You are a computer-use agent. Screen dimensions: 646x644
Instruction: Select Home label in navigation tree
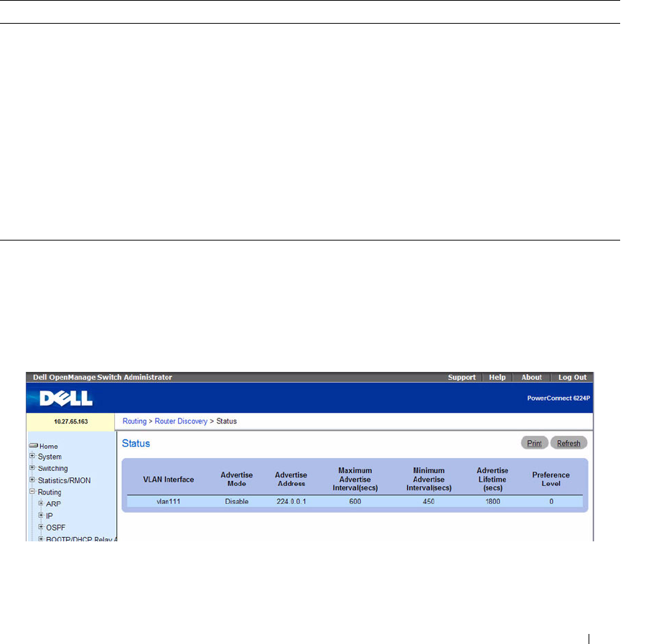(x=49, y=447)
